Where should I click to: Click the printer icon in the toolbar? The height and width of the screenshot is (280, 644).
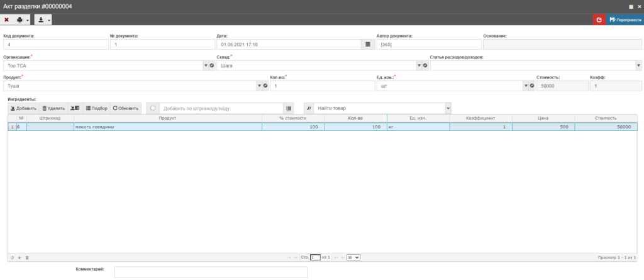coord(19,20)
